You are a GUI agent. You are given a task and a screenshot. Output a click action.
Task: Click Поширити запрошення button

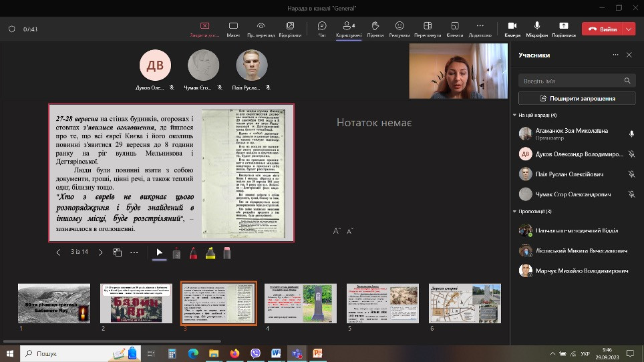point(577,98)
